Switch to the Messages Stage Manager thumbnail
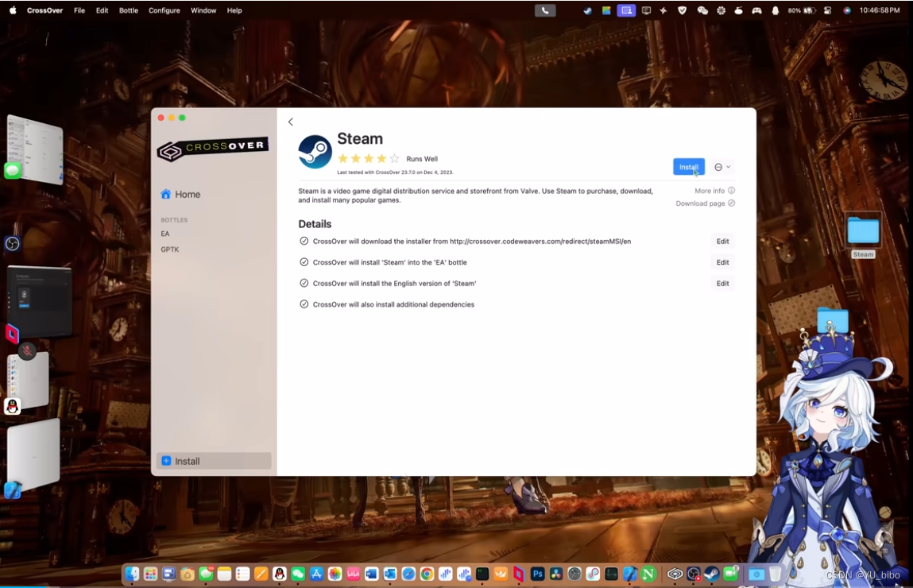 tap(35, 149)
